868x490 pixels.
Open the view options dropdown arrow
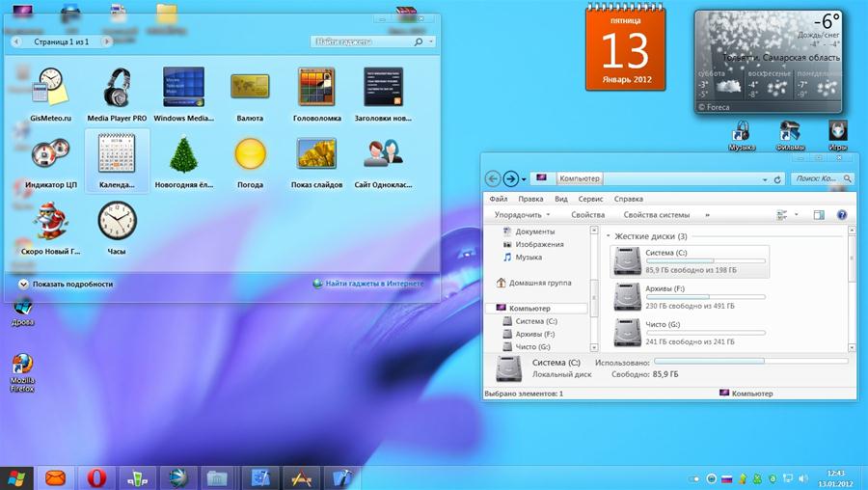[x=797, y=215]
